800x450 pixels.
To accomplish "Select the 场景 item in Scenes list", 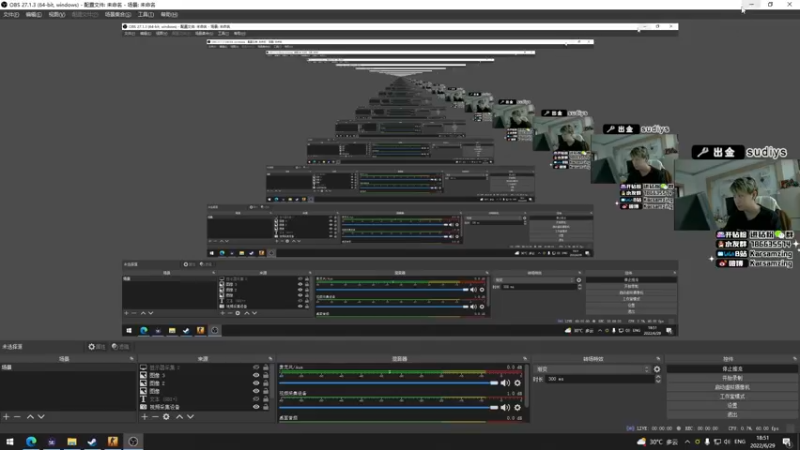I will [68, 367].
